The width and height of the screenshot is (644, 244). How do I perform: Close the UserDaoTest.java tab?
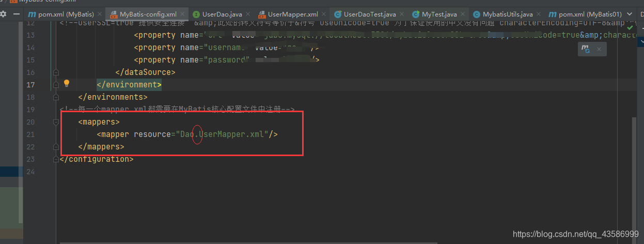(x=402, y=14)
